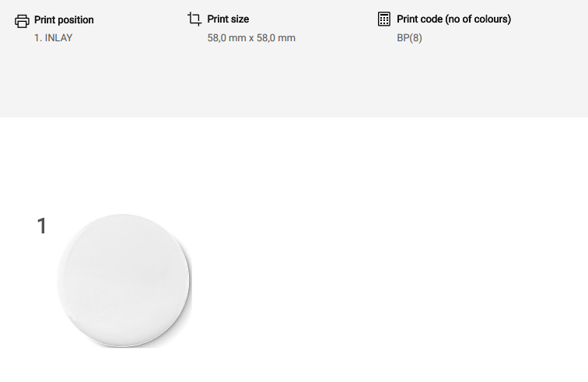This screenshot has width=588, height=382.
Task: Click the word INLAY under Print position
Action: (59, 37)
